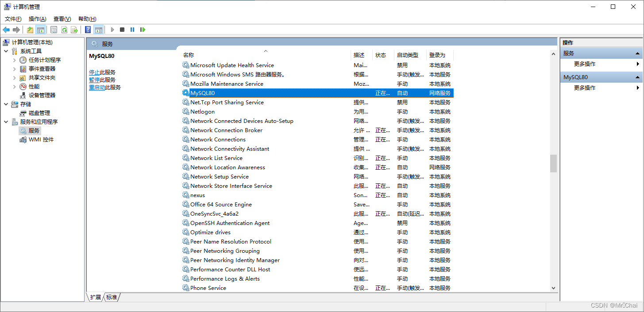Open the 操作(A) menu
The height and width of the screenshot is (312, 644).
pyautogui.click(x=38, y=19)
